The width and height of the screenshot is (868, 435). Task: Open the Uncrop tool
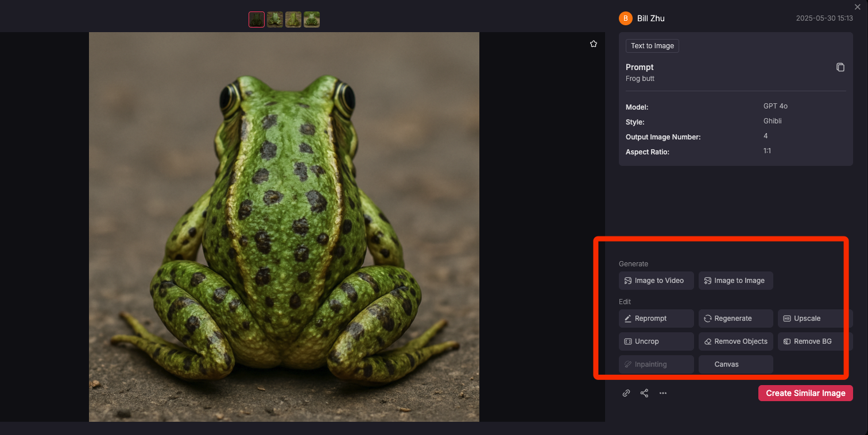656,341
